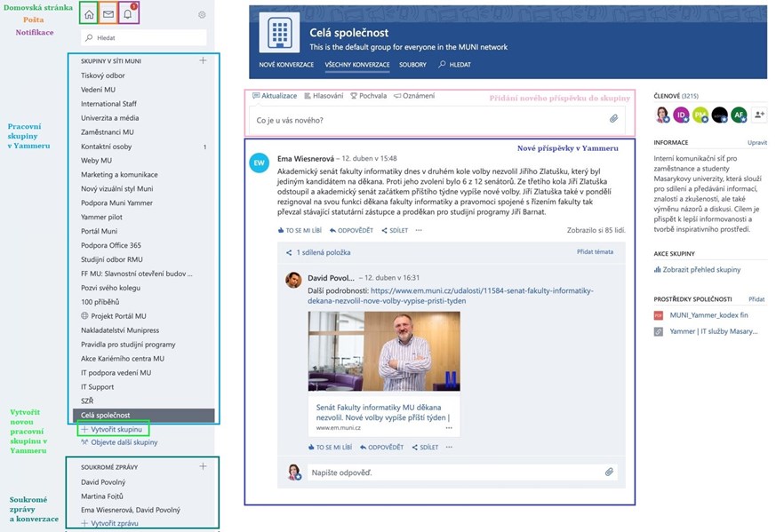The height and width of the screenshot is (532, 776).
Task: Open the Tiskový odbor group
Action: point(102,75)
